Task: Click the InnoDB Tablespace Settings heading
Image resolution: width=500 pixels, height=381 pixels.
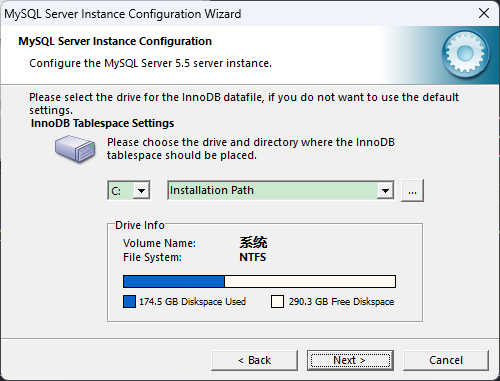Action: pos(102,123)
